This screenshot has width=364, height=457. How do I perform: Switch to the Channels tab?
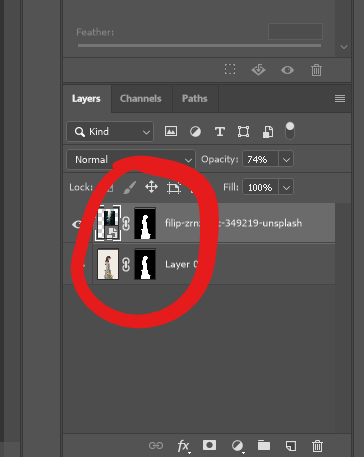pos(140,99)
